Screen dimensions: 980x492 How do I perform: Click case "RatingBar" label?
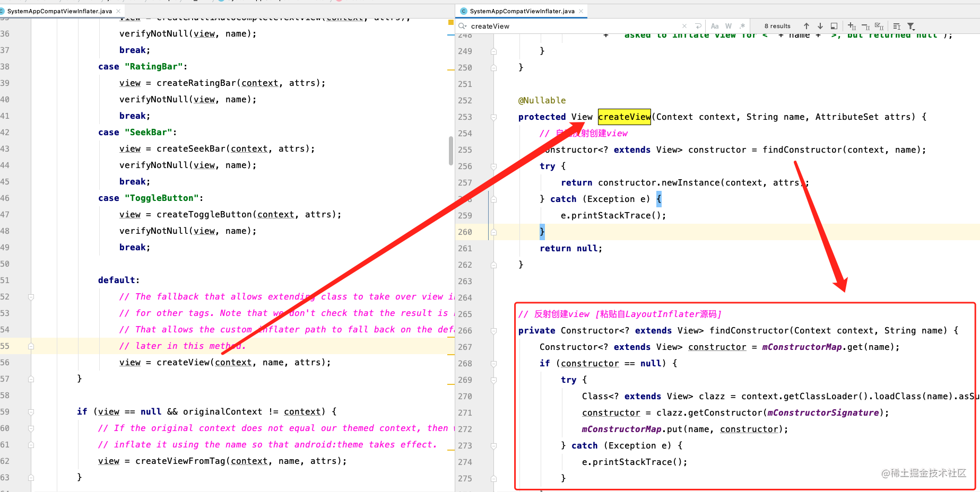tap(143, 66)
